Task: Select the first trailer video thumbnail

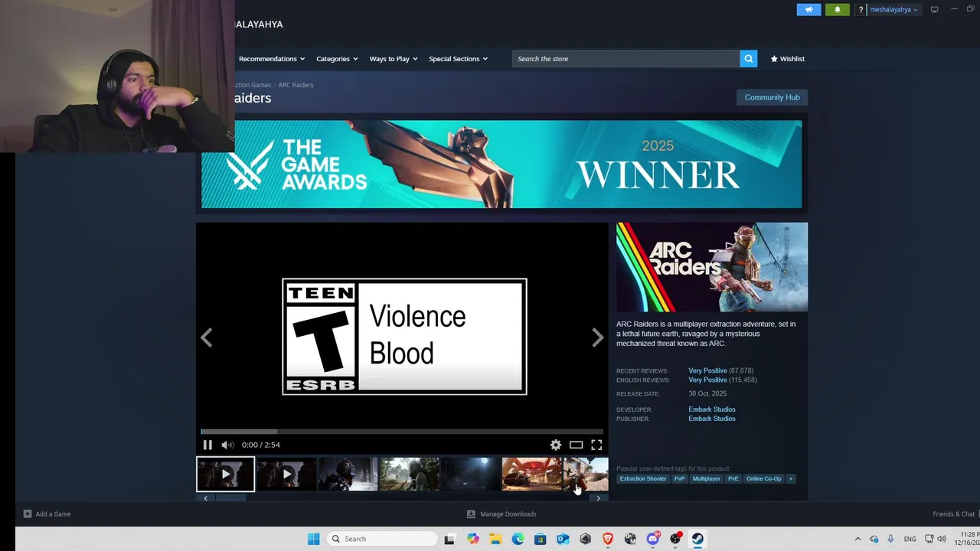Action: pyautogui.click(x=226, y=474)
